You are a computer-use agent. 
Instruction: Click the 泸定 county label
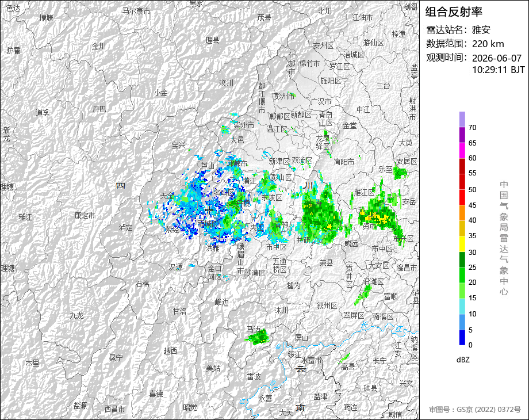tap(126, 228)
